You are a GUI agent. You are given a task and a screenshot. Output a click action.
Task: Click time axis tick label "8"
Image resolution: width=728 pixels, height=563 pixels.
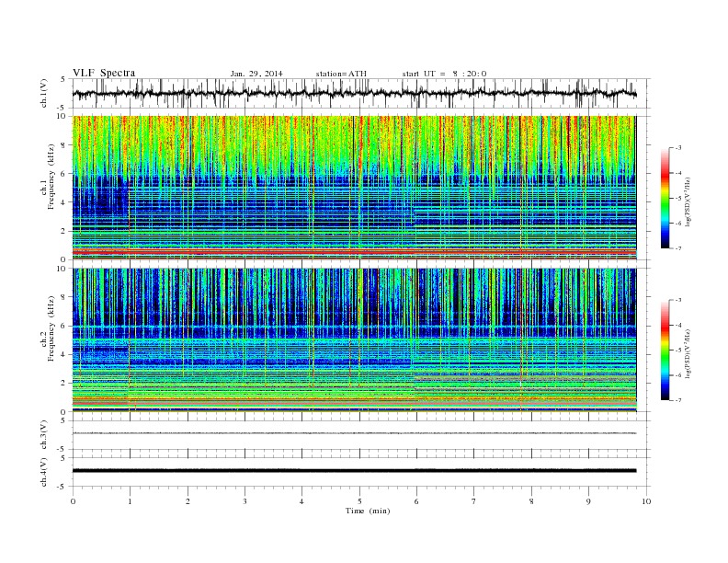click(531, 501)
